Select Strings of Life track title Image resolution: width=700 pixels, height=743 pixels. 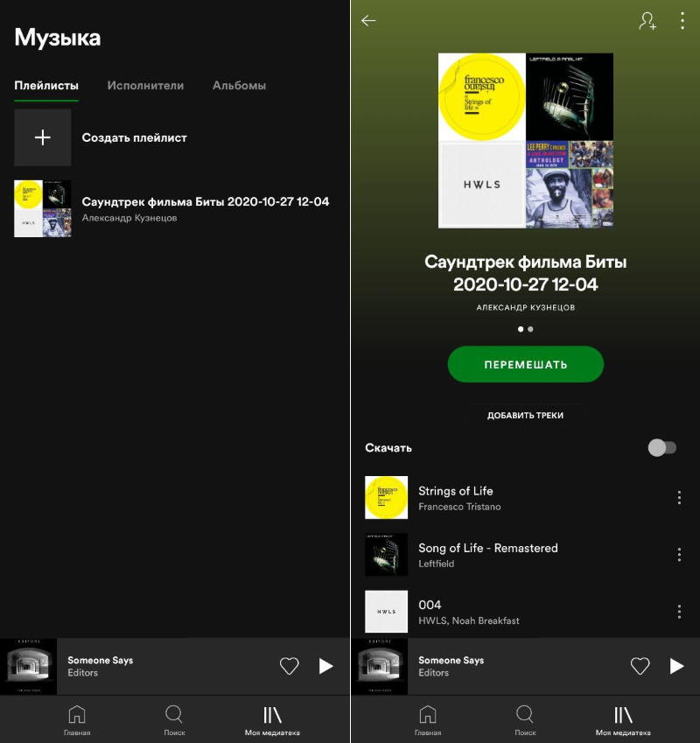pos(456,491)
